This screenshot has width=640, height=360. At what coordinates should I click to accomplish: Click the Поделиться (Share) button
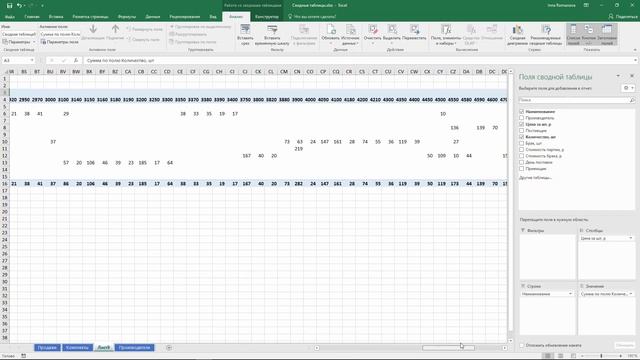(x=623, y=17)
